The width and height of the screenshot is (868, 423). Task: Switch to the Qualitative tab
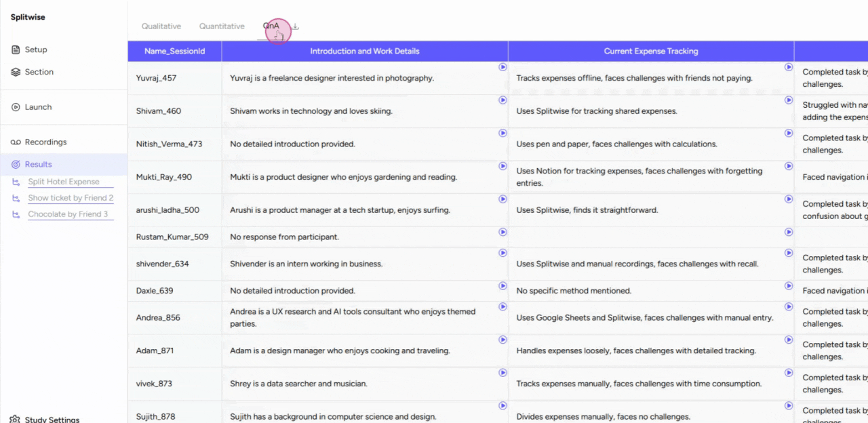(161, 26)
